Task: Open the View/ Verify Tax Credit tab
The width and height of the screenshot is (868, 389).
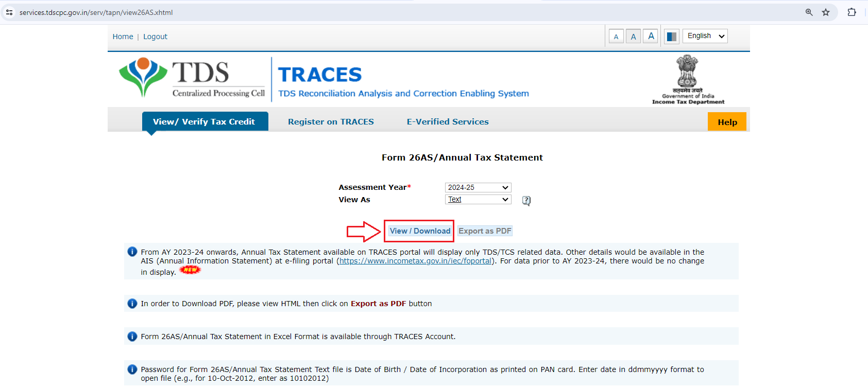Action: [205, 121]
